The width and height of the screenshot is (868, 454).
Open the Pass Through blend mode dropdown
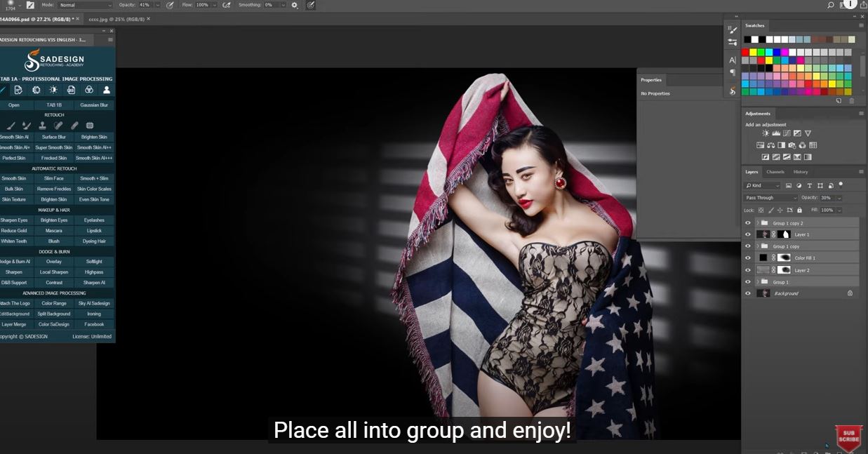(770, 198)
